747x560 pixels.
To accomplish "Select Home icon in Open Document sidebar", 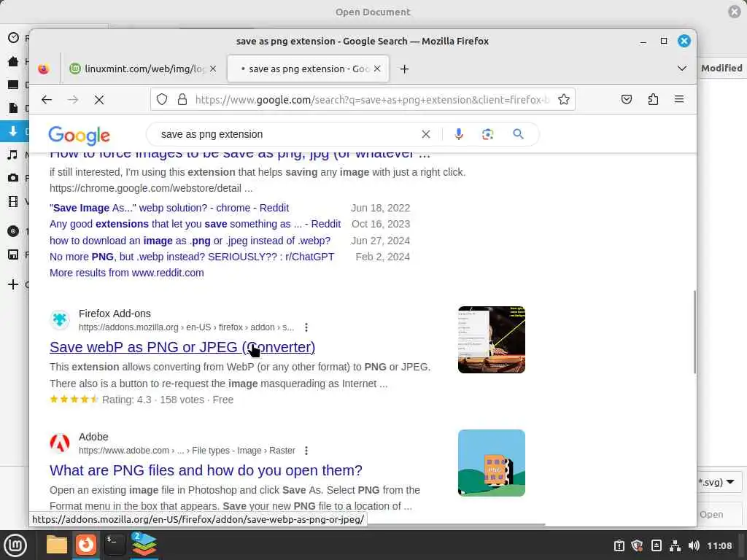I will (x=13, y=61).
